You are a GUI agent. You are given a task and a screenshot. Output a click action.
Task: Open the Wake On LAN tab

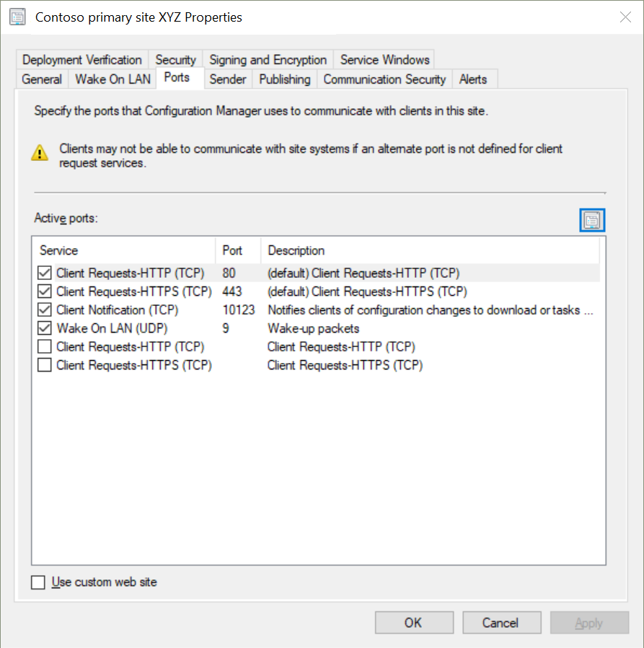click(113, 79)
